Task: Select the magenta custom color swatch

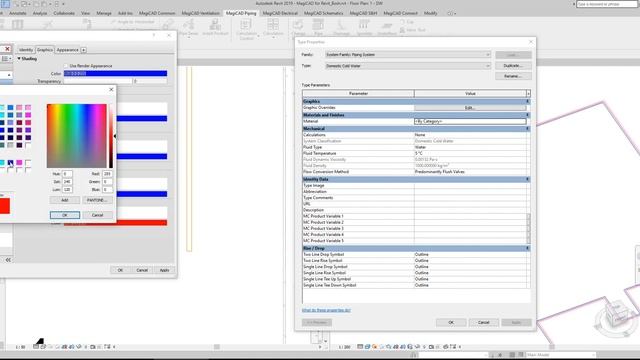Action: pos(19,162)
